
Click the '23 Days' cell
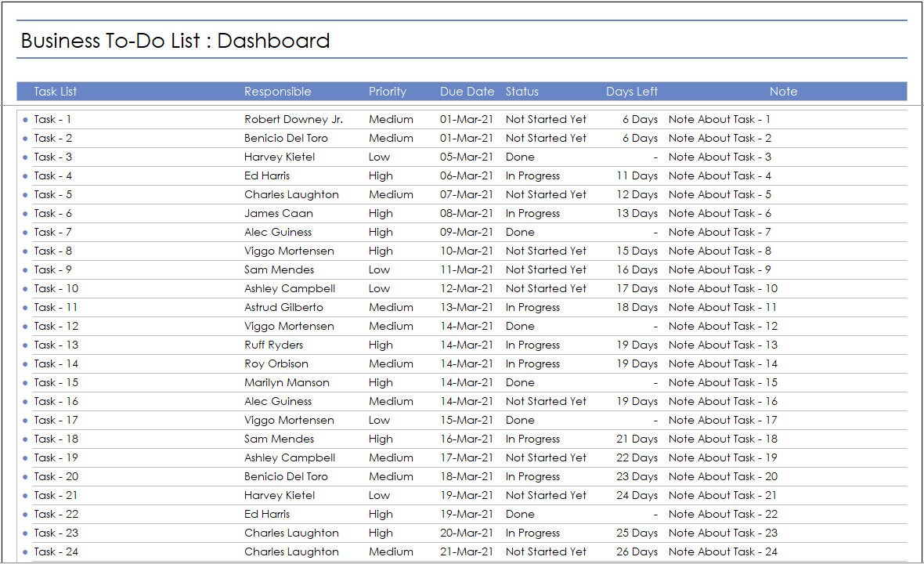637,477
